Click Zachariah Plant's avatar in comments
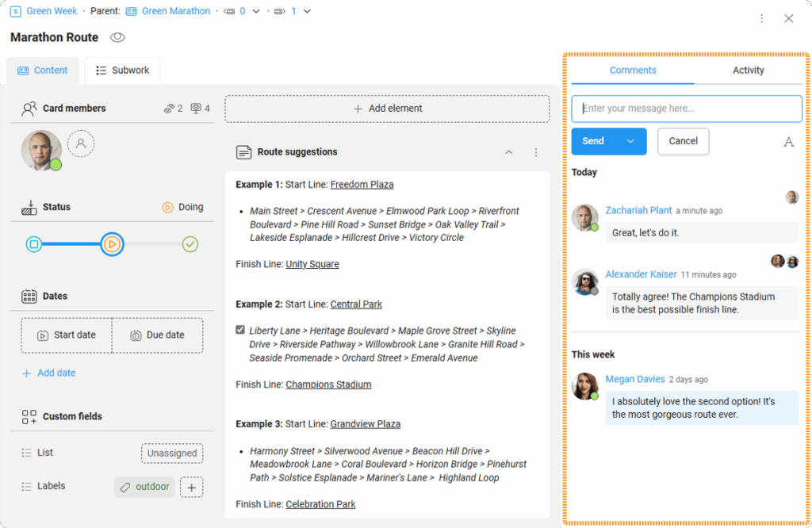The height and width of the screenshot is (528, 812). click(584, 218)
